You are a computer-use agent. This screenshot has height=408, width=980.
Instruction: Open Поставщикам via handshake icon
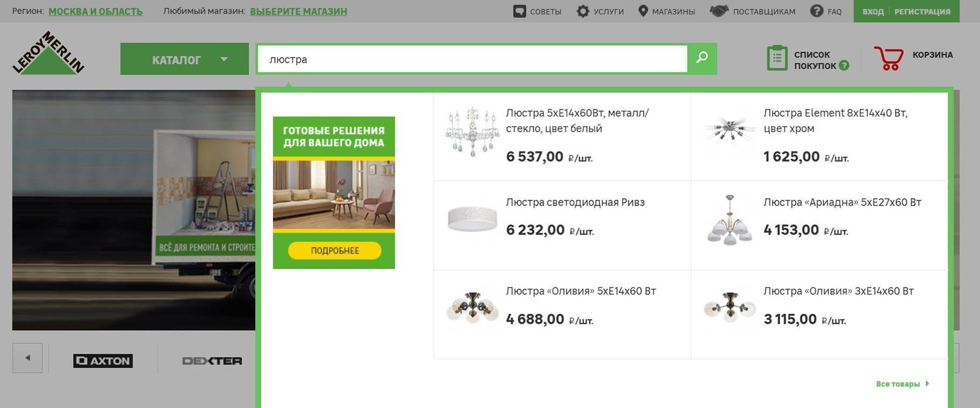(719, 11)
